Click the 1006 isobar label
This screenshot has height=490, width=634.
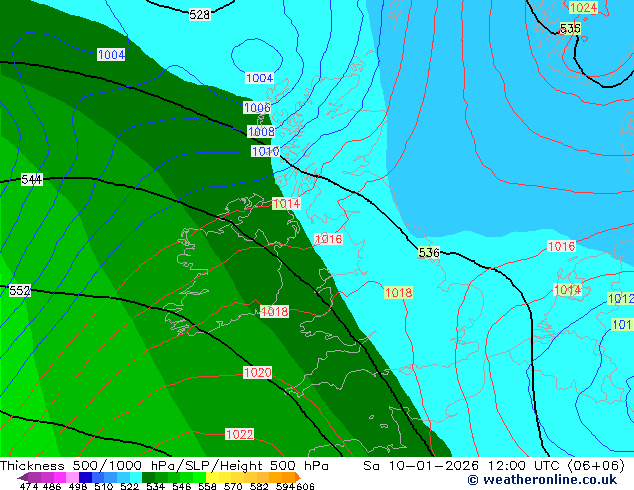coord(257,108)
